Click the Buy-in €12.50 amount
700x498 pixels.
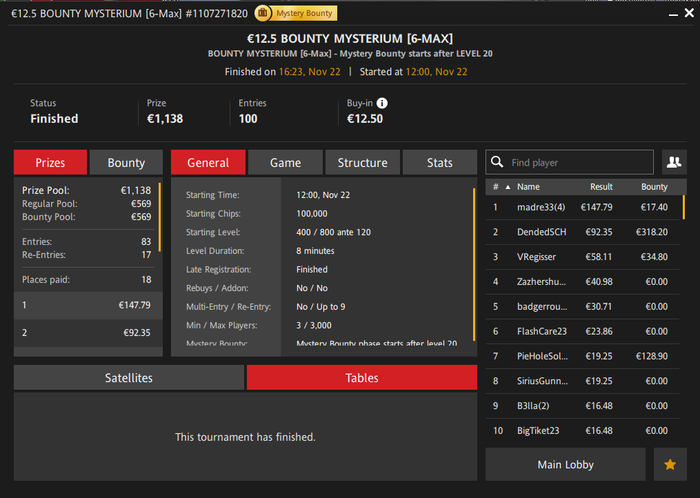point(365,119)
